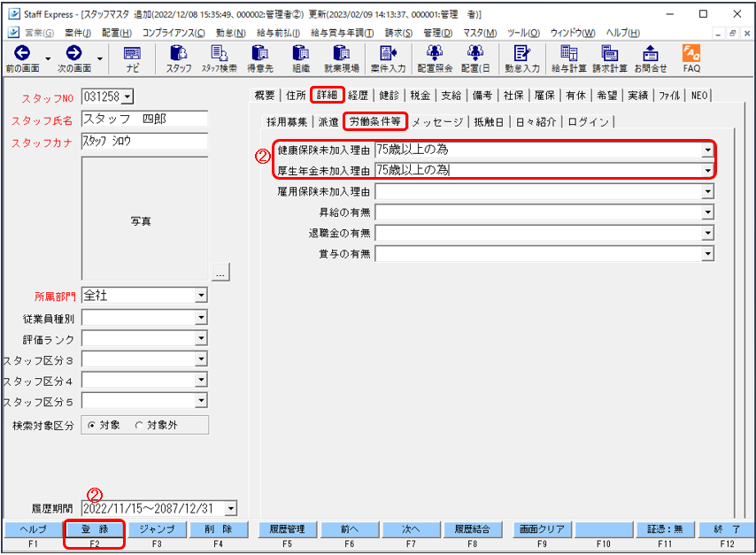Expand the 厚生年金未加入理由 dropdown
Viewport: 756px width, 555px height.
tap(707, 170)
